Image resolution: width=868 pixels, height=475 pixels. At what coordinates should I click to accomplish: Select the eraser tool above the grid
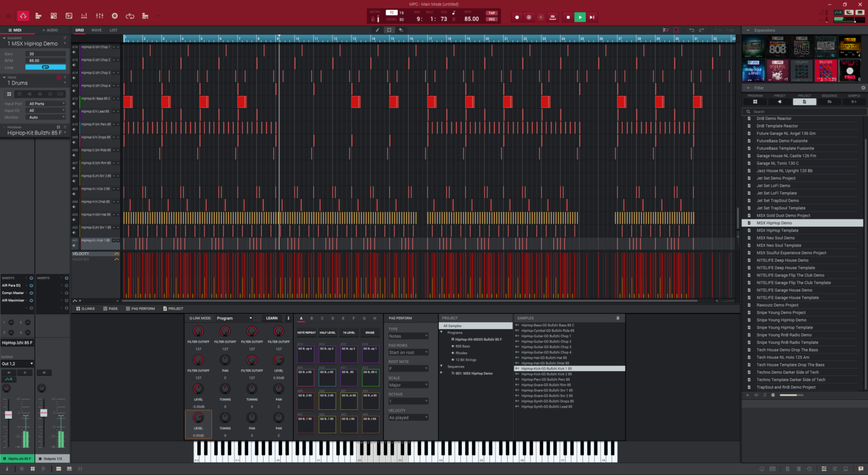tap(401, 30)
